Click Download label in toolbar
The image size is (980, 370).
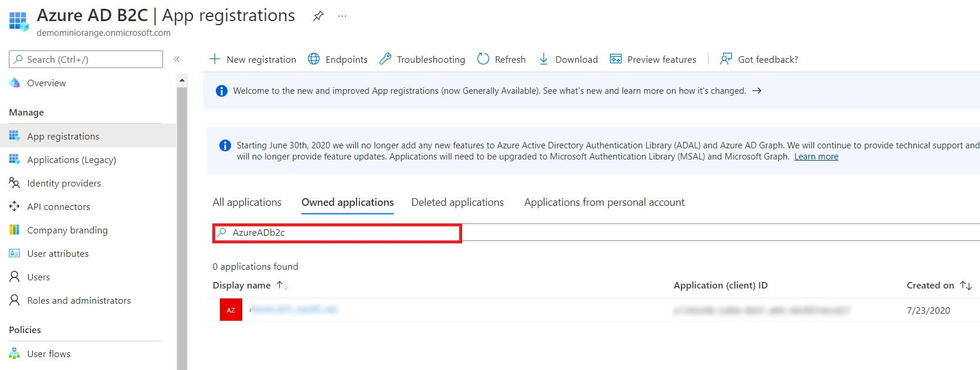click(x=577, y=59)
